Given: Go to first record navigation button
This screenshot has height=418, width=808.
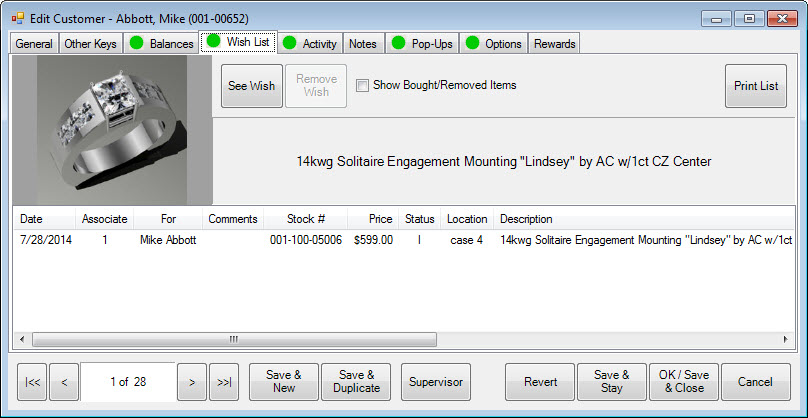Looking at the screenshot, I should [31, 382].
